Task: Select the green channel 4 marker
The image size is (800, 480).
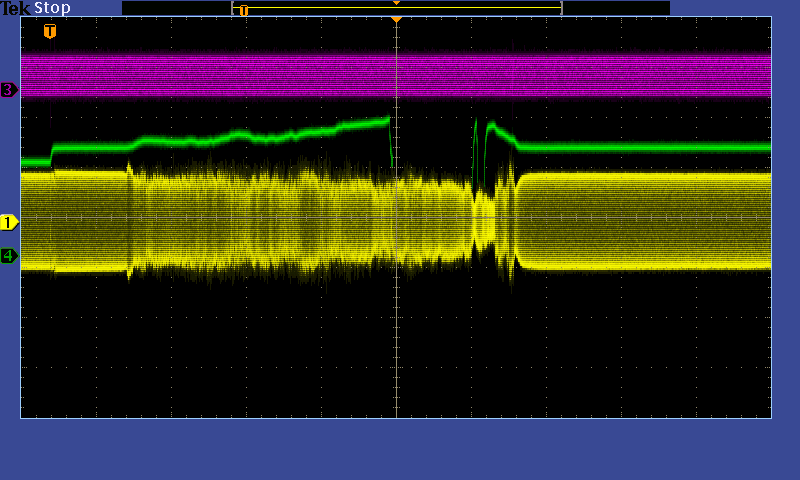Action: click(x=9, y=256)
